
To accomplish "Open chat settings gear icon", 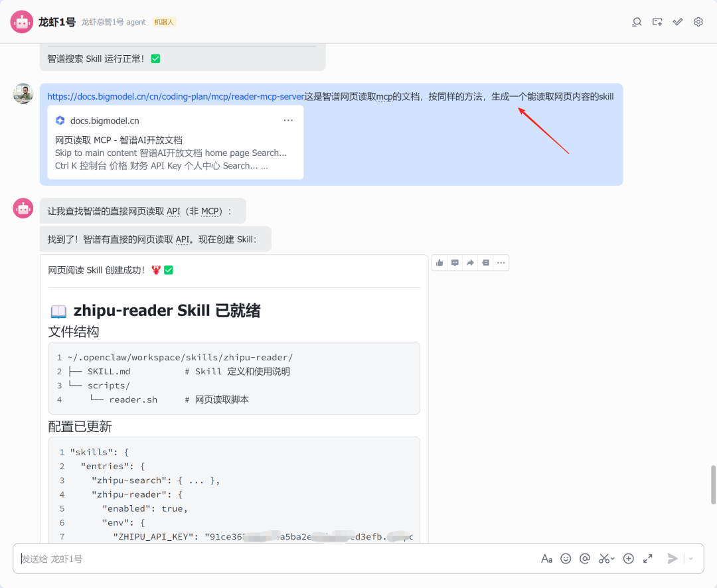I will pyautogui.click(x=698, y=22).
